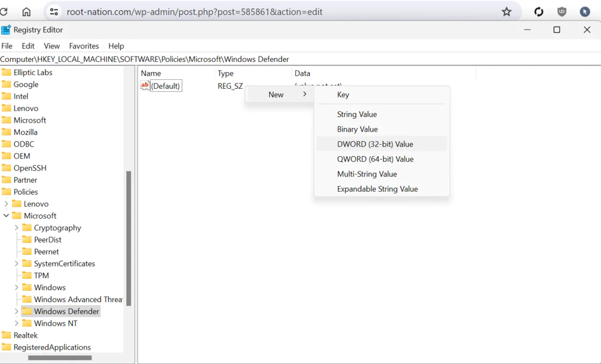Pick Multi-String Value from the submenu
The width and height of the screenshot is (601, 364).
(382, 174)
